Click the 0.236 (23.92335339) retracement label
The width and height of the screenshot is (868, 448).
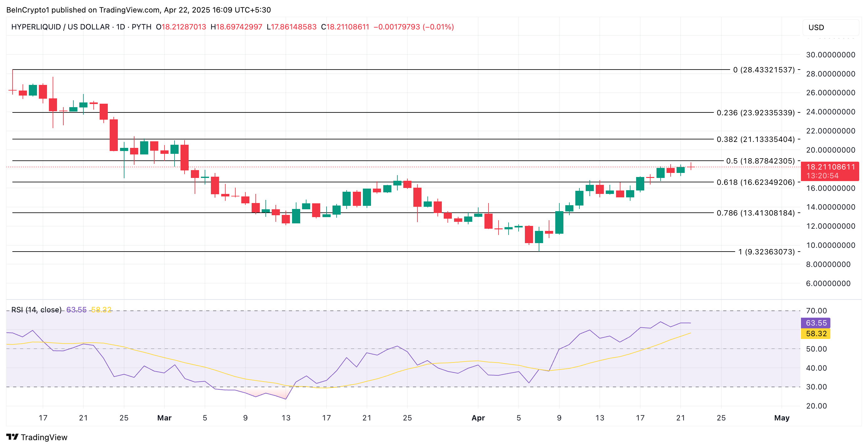coord(756,112)
